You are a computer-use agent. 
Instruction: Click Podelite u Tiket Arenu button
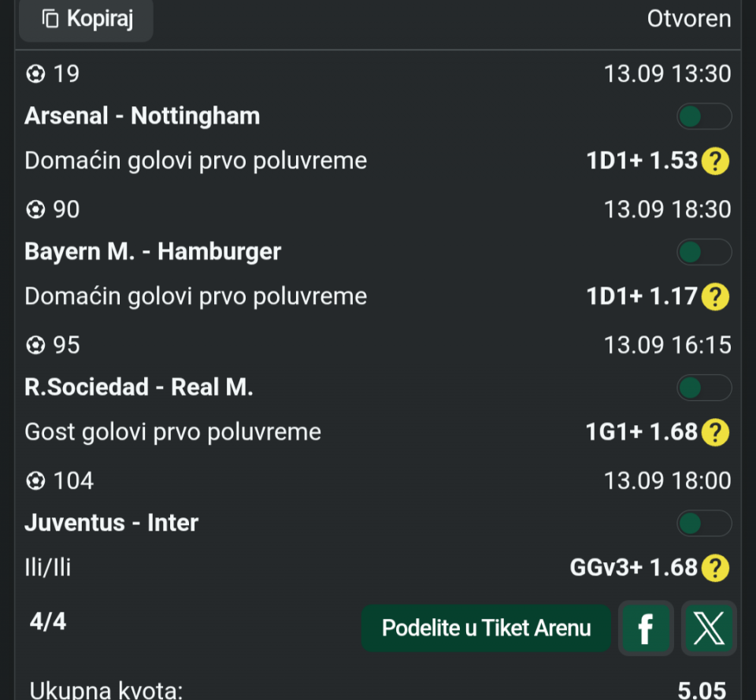[x=486, y=628]
